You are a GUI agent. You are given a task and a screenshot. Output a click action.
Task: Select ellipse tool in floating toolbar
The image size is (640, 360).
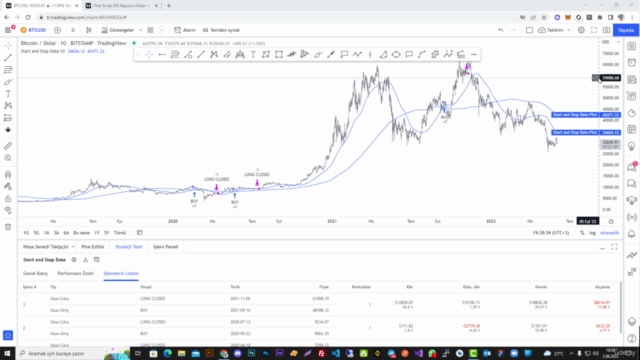click(x=396, y=54)
